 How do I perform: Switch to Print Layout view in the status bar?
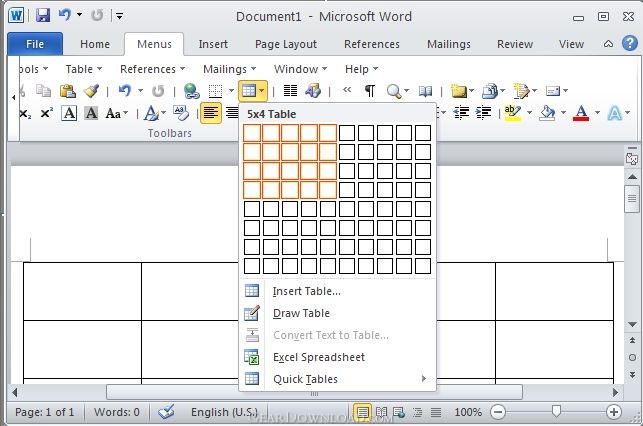(362, 412)
